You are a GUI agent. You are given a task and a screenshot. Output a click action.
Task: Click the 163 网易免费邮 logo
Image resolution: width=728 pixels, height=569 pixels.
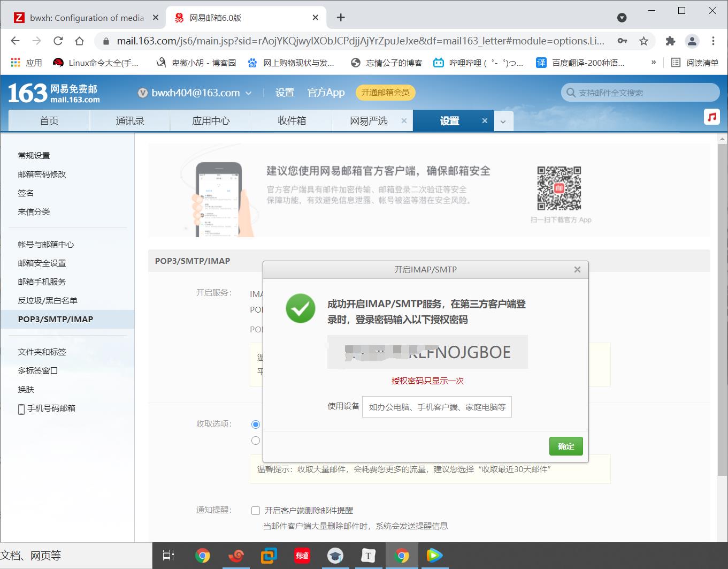(53, 93)
